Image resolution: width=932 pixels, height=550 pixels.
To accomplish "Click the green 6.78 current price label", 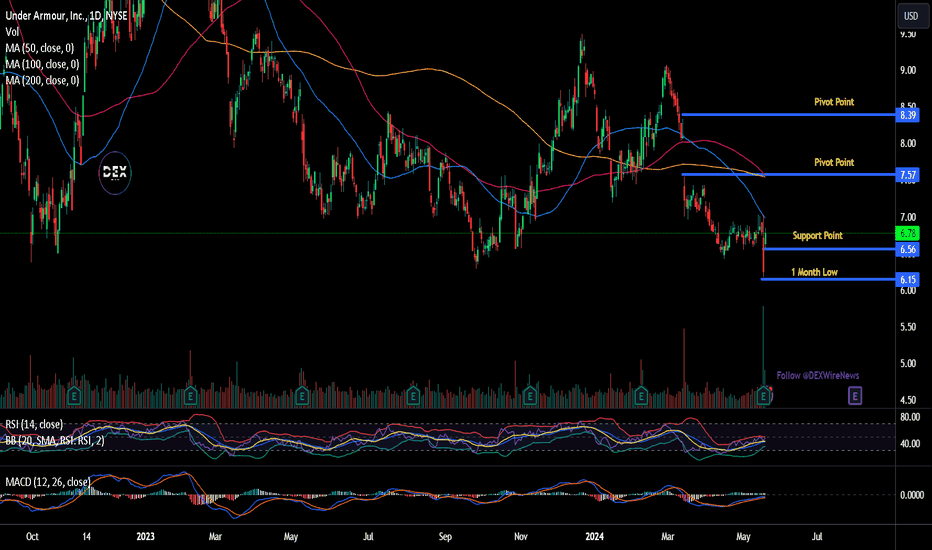I will [x=908, y=233].
